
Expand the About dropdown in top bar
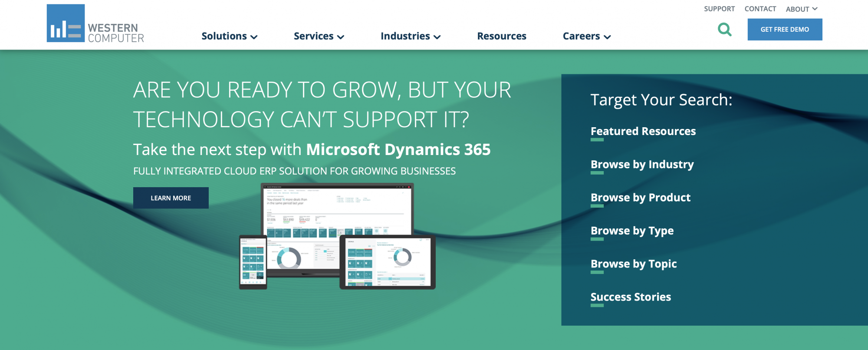tap(802, 9)
